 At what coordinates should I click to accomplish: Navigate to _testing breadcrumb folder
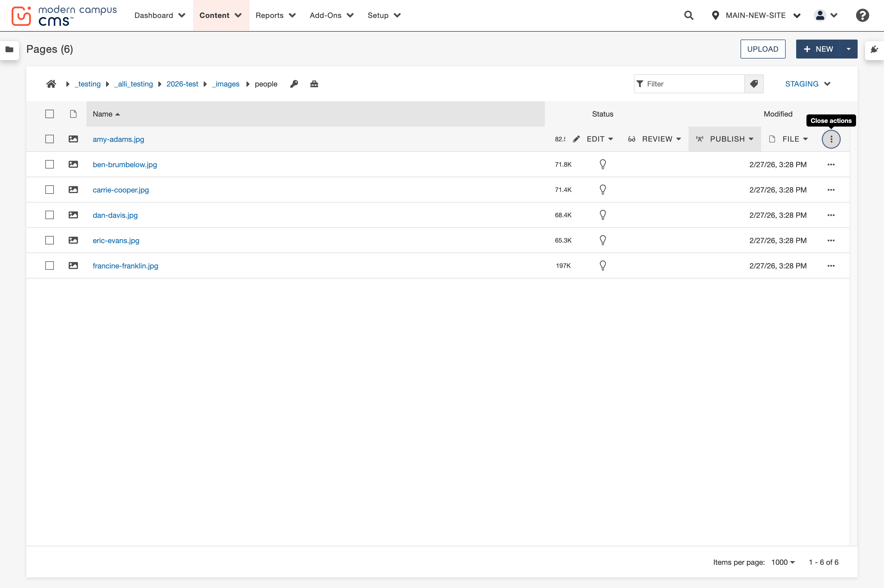coord(88,84)
